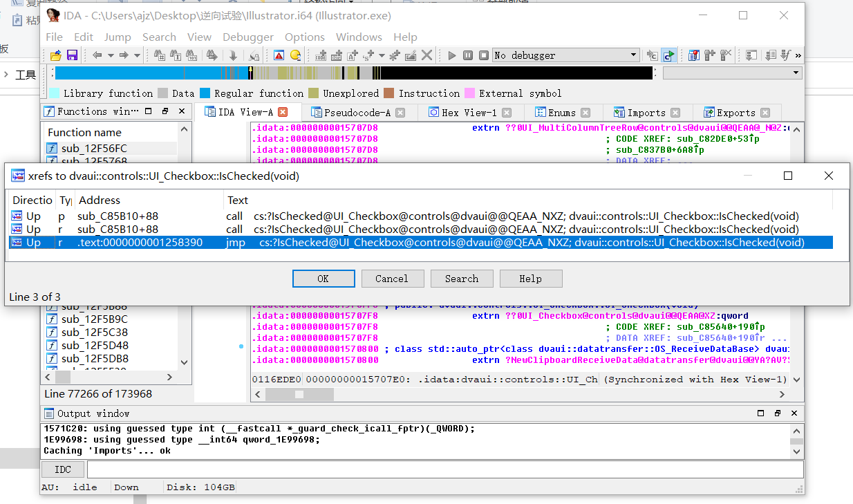Click OK in the xrefs dialog
Viewport: 853px width, 504px height.
click(323, 279)
